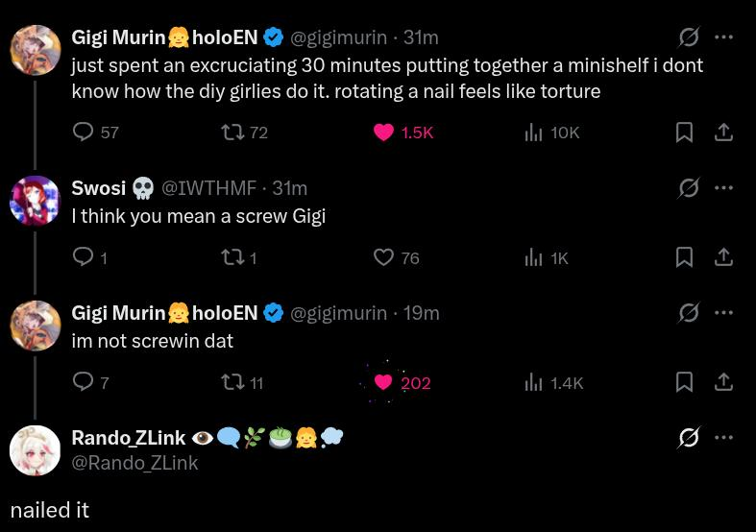
Task: Open the 19m timestamp on Gigi's reply
Action: point(421,313)
